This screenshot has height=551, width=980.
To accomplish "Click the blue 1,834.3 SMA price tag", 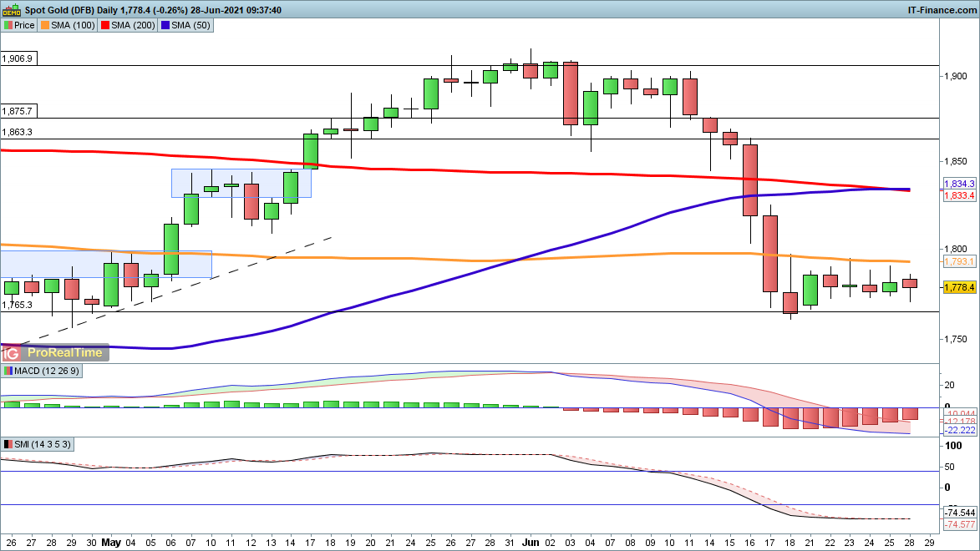I will coord(959,184).
